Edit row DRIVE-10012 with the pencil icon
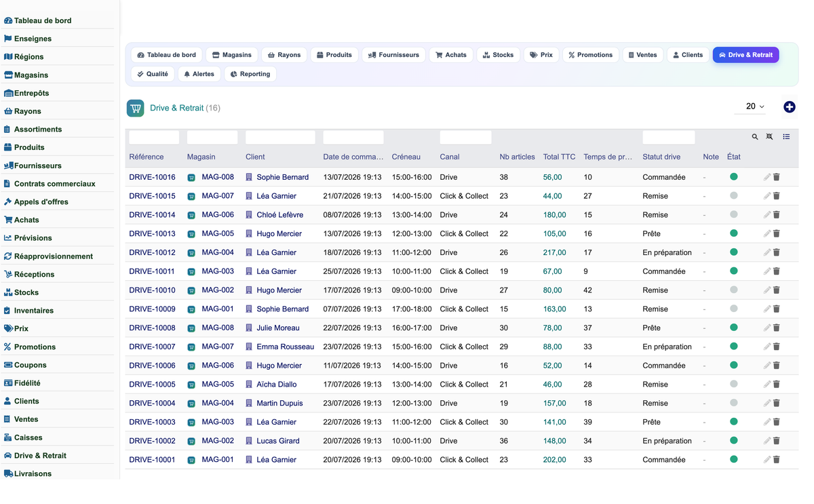Viewport: 814px width, 504px height. tap(767, 252)
